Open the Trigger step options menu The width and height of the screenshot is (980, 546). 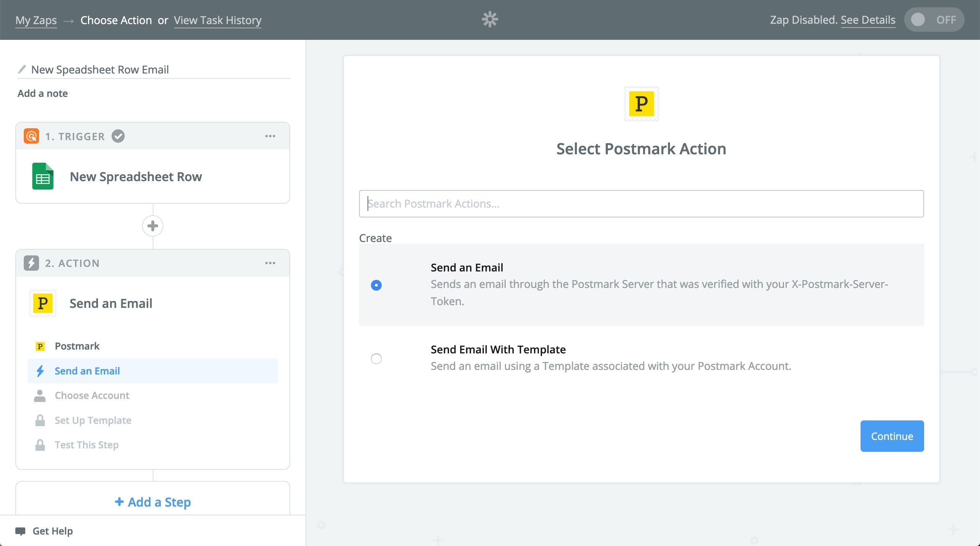[270, 136]
